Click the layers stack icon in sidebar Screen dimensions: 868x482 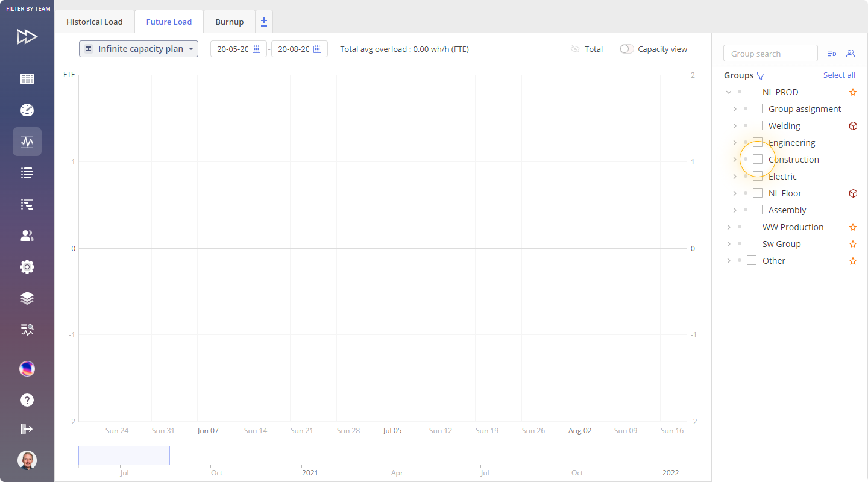(x=27, y=298)
